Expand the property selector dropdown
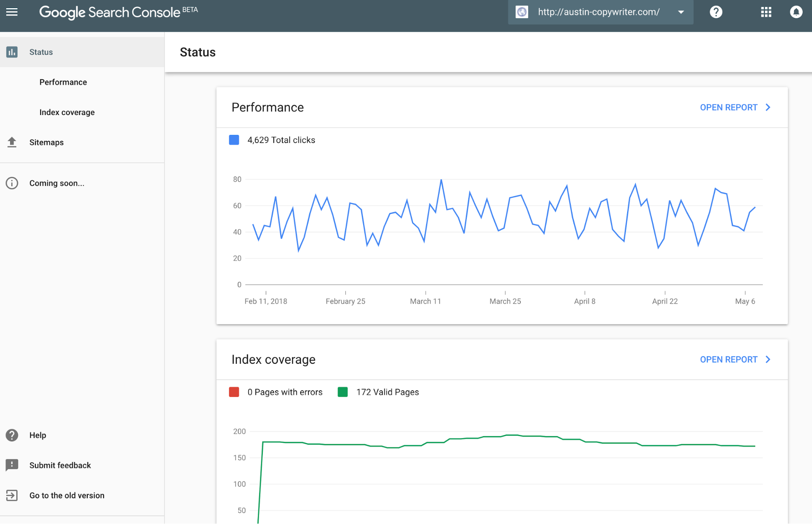The image size is (812, 524). pyautogui.click(x=681, y=12)
